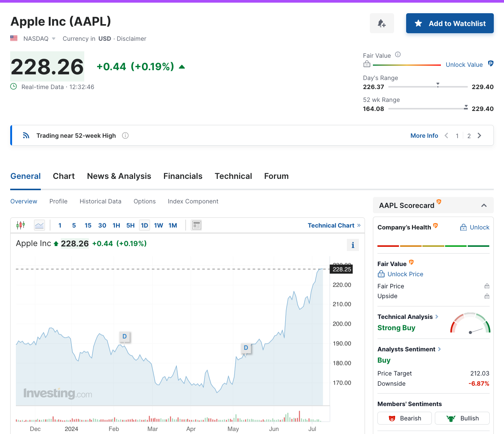Click the Strong Buy gauge

point(470,323)
